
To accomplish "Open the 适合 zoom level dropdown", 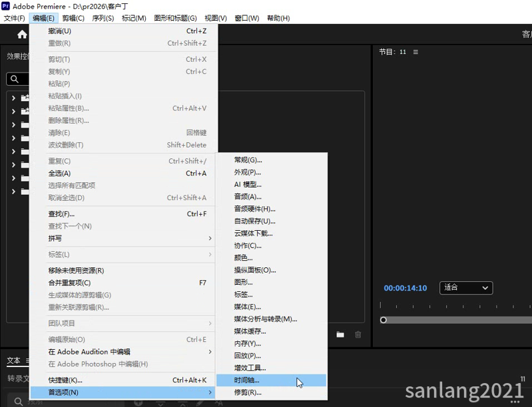I will [x=466, y=288].
